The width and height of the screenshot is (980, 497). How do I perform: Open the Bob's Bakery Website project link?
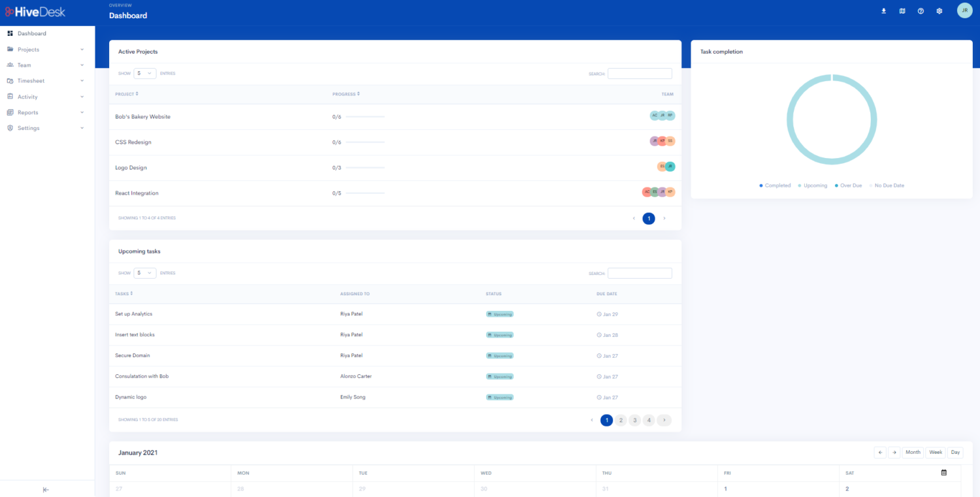pyautogui.click(x=142, y=116)
